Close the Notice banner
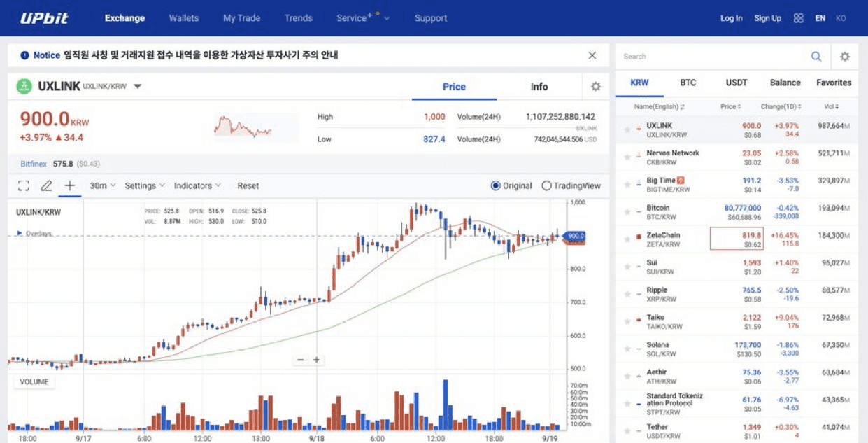Image resolution: width=868 pixels, height=443 pixels. pos(592,55)
